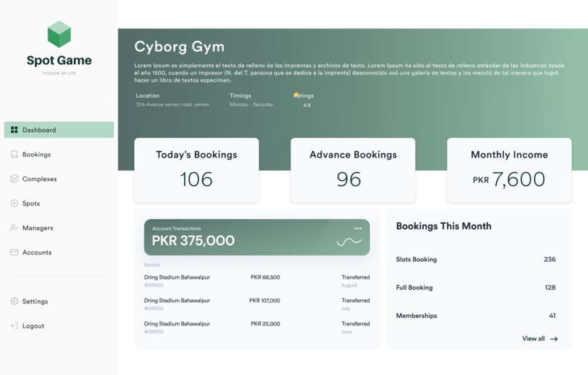The width and height of the screenshot is (588, 375).
Task: Click the PKR 68,500 transaction amount
Action: pos(265,277)
